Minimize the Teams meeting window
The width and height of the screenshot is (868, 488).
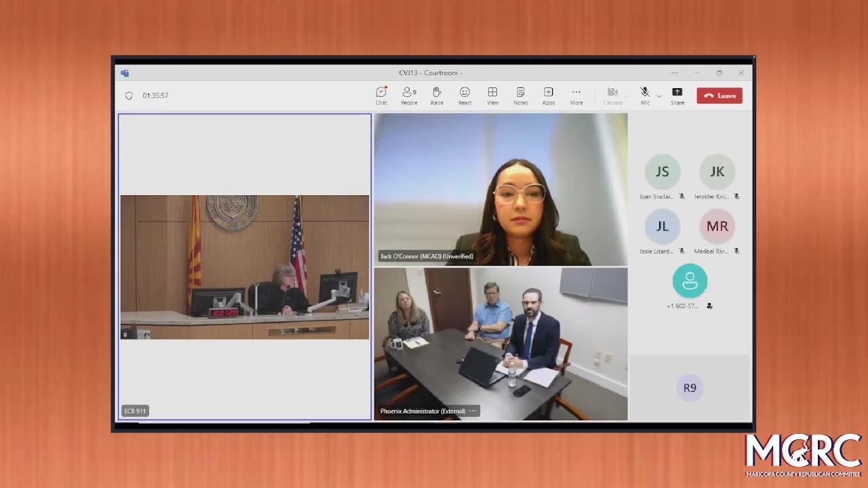(697, 73)
